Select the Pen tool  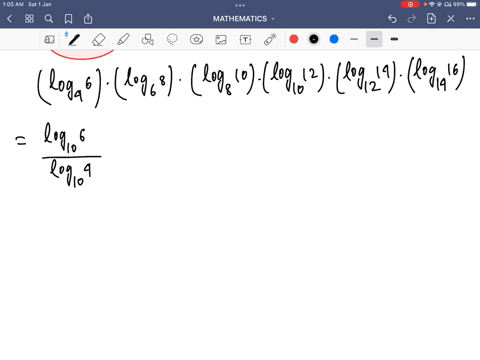tap(74, 39)
